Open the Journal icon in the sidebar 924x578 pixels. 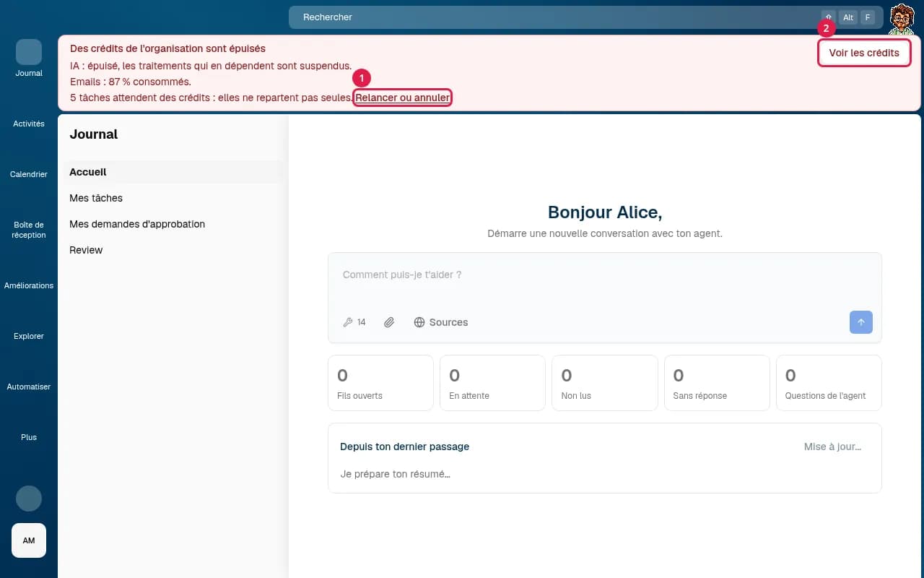29,52
